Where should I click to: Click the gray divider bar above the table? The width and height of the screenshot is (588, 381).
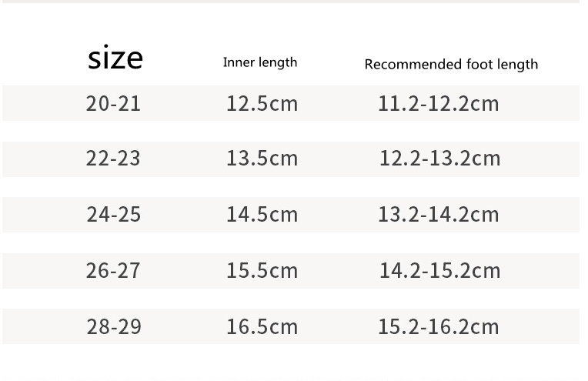(291, 2)
